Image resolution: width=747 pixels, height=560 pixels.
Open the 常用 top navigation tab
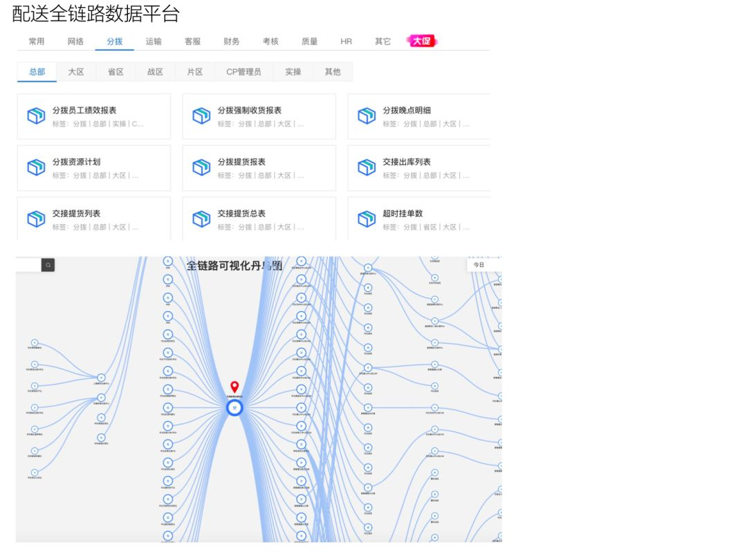tap(37, 41)
